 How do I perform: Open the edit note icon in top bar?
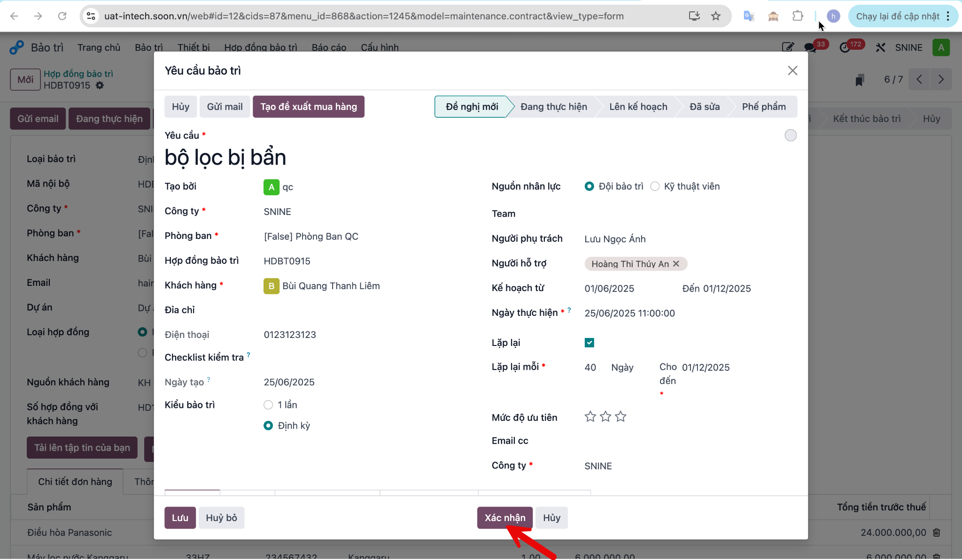click(x=788, y=47)
